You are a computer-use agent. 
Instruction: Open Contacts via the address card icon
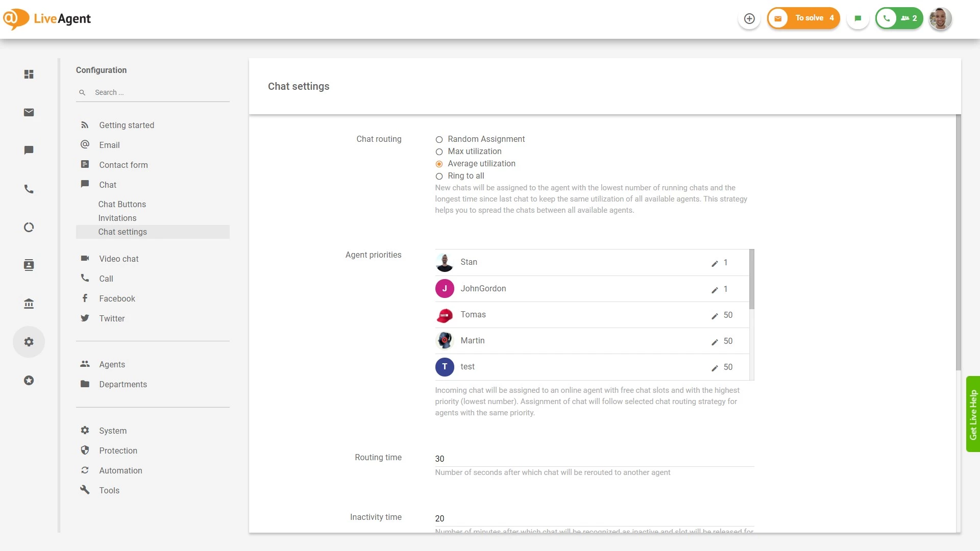click(29, 265)
